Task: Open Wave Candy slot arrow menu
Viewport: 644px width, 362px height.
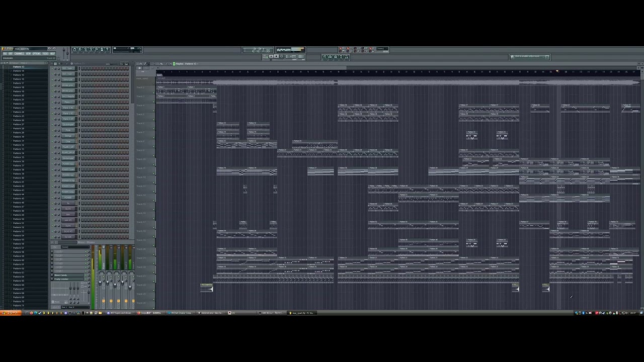Action: click(x=52, y=275)
